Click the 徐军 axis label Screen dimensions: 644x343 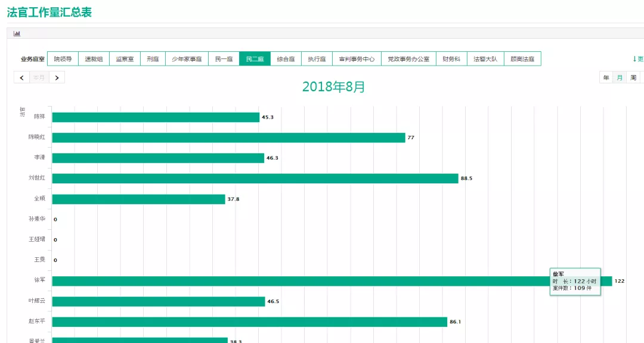click(x=39, y=280)
